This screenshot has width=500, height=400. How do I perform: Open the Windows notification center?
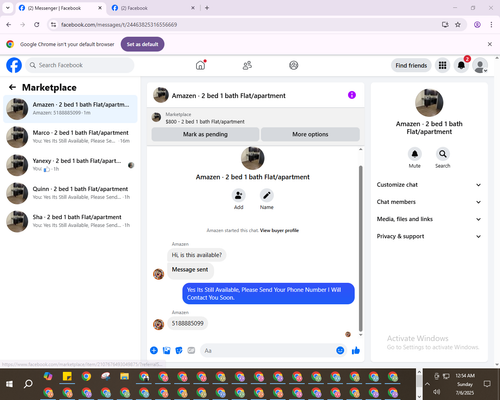pyautogui.click(x=487, y=384)
